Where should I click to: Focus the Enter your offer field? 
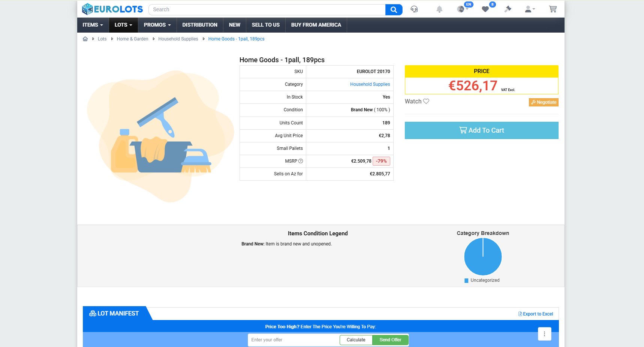pyautogui.click(x=294, y=340)
